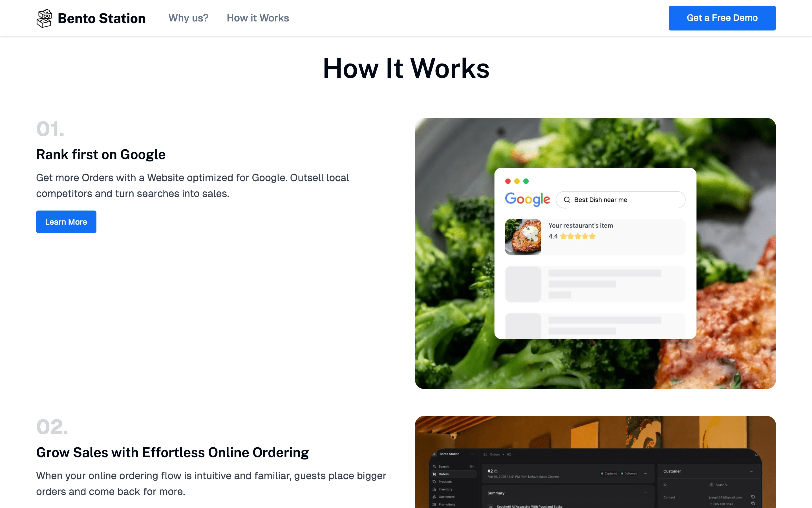Image resolution: width=812 pixels, height=508 pixels.
Task: Open the ellipsis menu on Customer card
Action: (x=752, y=471)
